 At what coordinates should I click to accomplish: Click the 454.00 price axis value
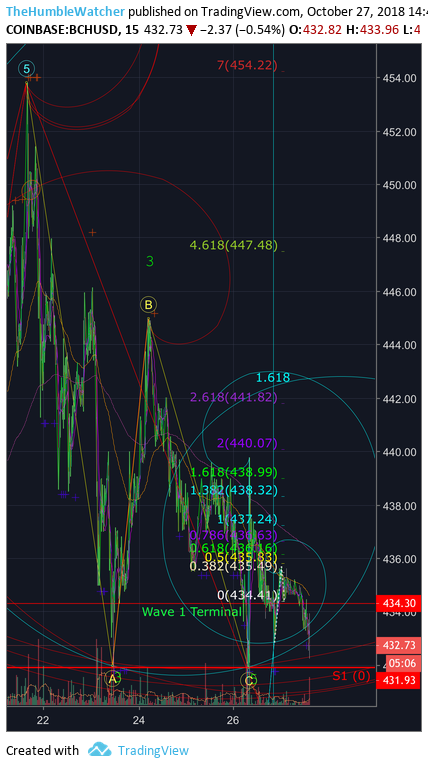pos(400,78)
